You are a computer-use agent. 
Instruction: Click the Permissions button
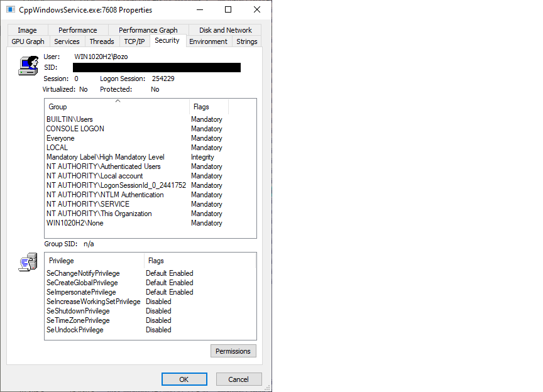click(x=233, y=351)
